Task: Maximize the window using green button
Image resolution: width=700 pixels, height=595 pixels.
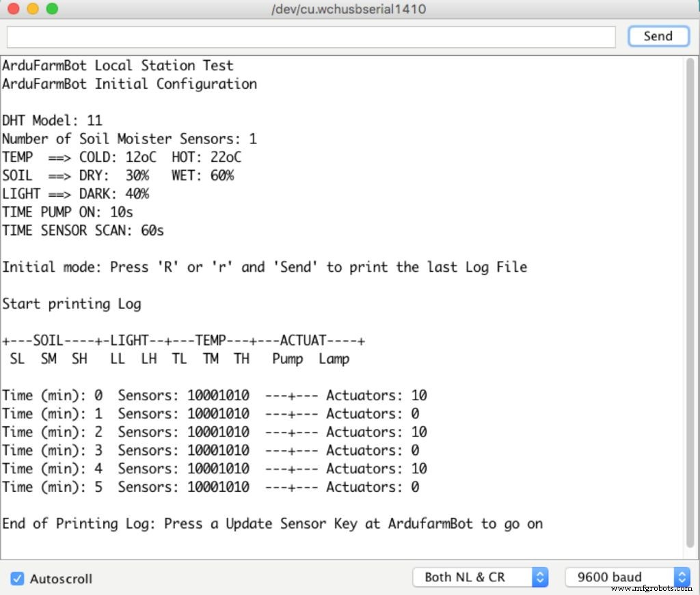Action: 51,10
